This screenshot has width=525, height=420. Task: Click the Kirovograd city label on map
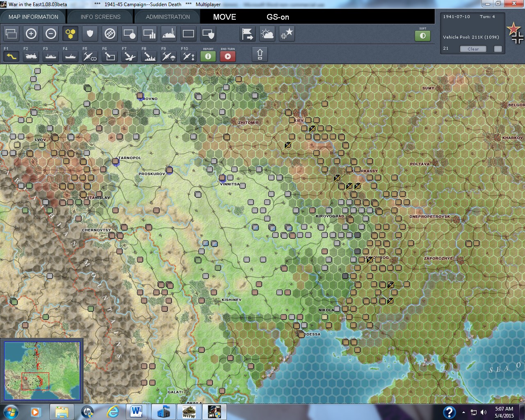[x=330, y=216]
